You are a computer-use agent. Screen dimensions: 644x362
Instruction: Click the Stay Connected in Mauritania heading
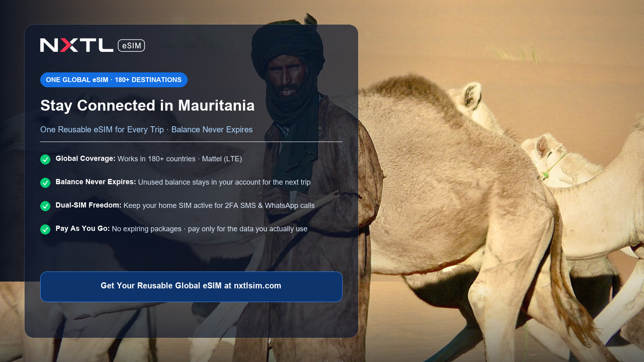147,105
